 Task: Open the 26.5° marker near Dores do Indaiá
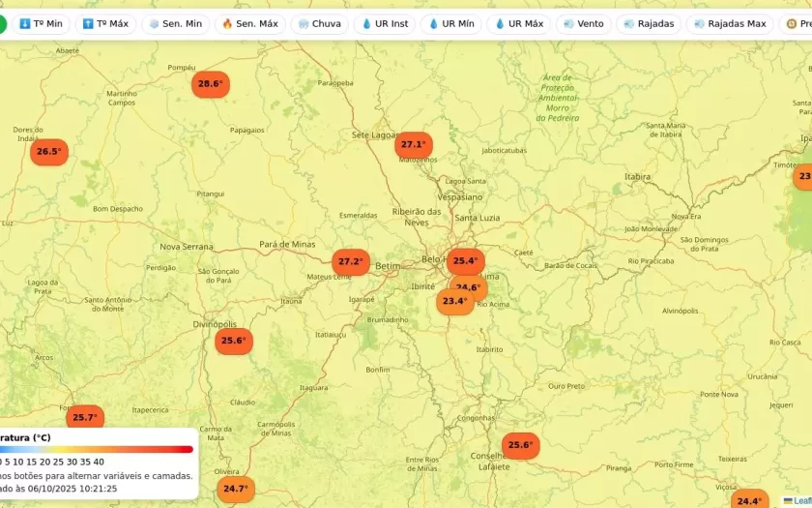pos(48,152)
